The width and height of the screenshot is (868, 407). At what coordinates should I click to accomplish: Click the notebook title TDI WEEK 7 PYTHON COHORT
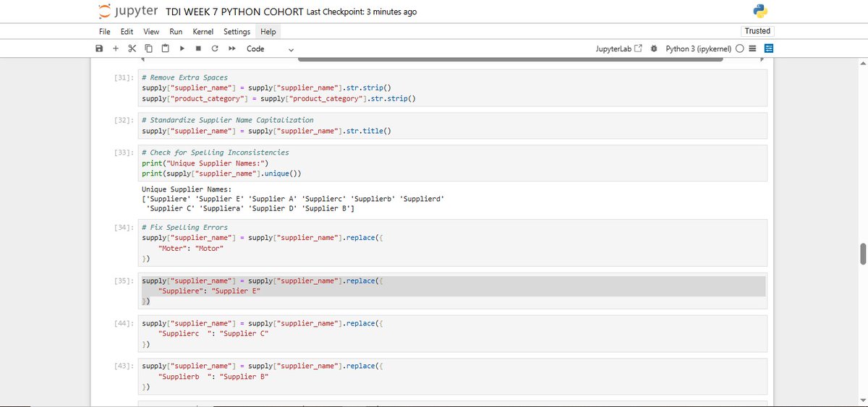[234, 12]
